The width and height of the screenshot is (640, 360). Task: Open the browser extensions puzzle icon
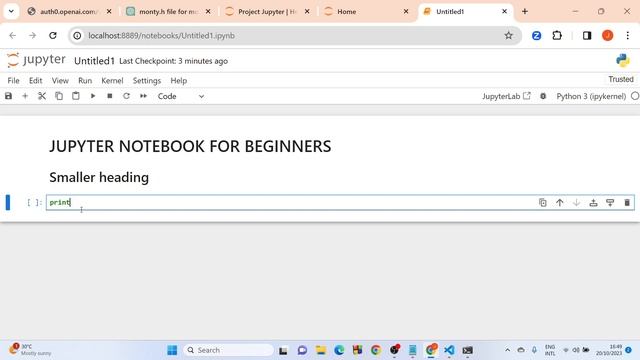click(557, 36)
